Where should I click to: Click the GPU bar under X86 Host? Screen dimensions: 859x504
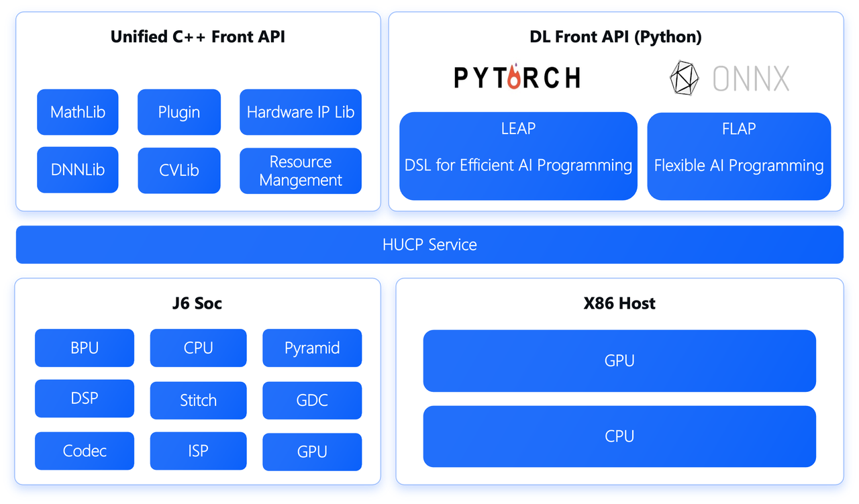pos(619,361)
